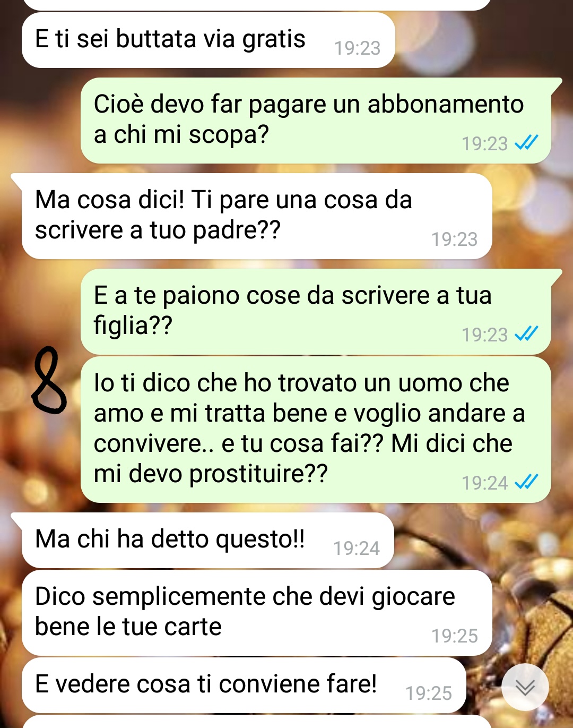The image size is (573, 728).
Task: Tap 19:24 timestamp on 'Ma chi ha detto'
Action: (x=356, y=549)
